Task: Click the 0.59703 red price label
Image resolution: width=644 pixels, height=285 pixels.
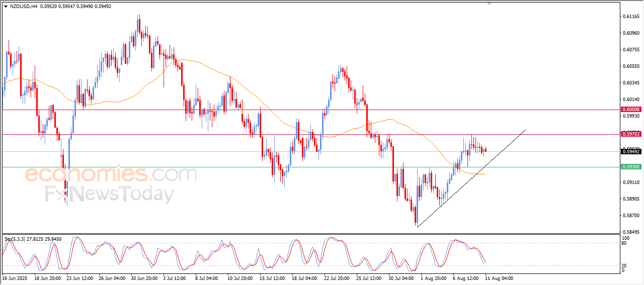Action: click(x=631, y=134)
